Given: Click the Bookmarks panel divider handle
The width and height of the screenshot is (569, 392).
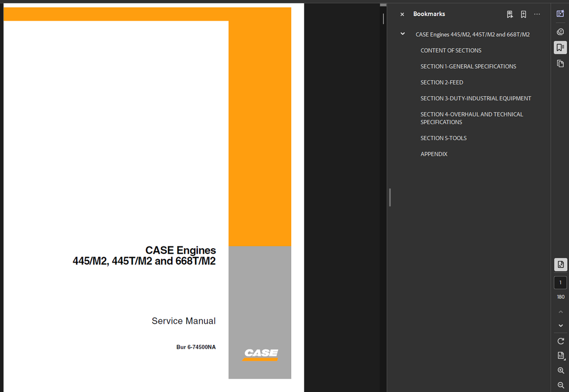Looking at the screenshot, I should click(390, 197).
